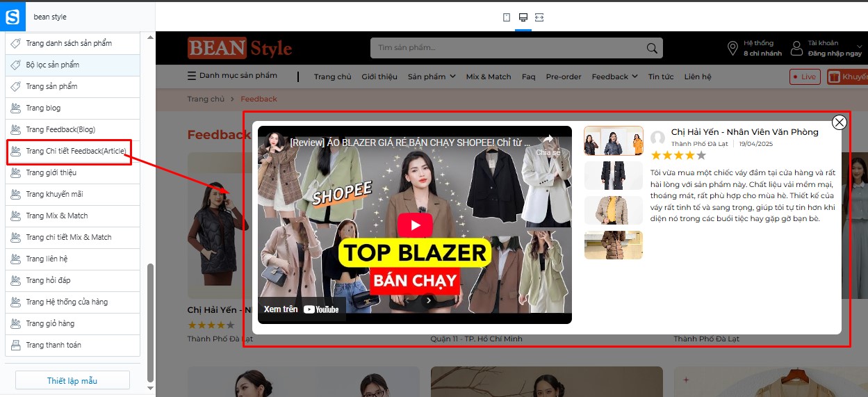868x397 pixels.
Task: Switch preview to mobile device view
Action: tap(507, 17)
